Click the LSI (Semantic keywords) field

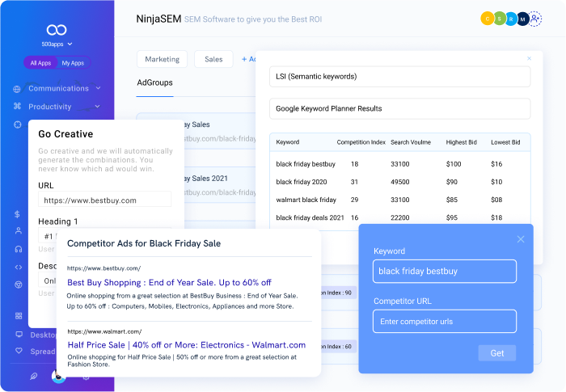400,77
